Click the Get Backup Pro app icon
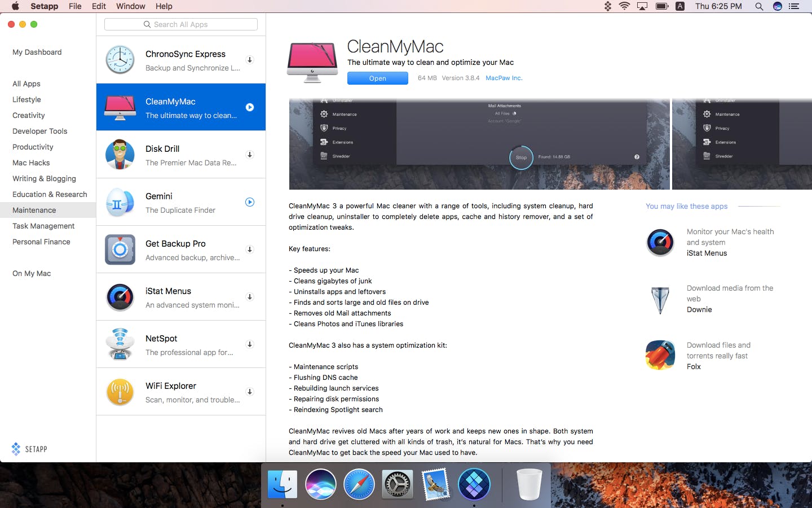Viewport: 812px width, 508px height. tap(120, 249)
